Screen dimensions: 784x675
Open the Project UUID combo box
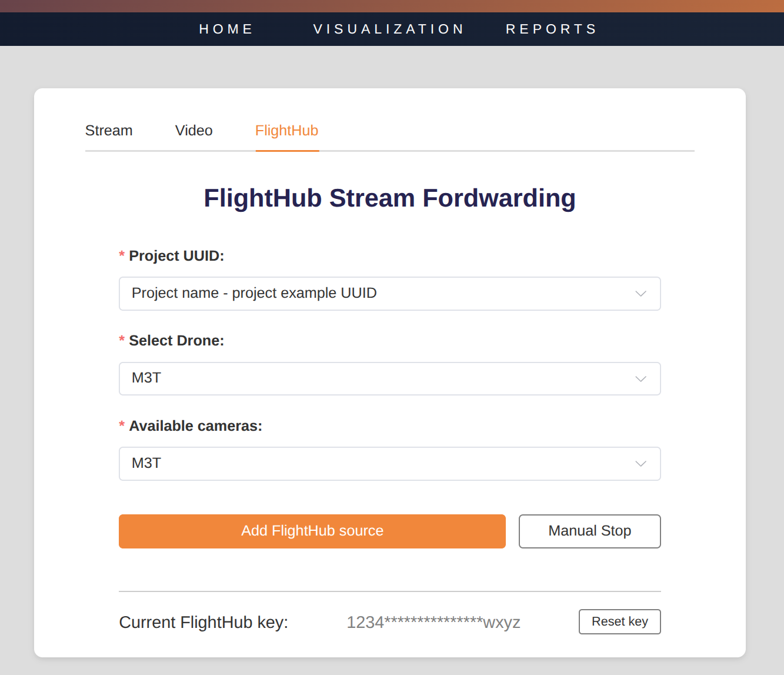click(x=376, y=294)
